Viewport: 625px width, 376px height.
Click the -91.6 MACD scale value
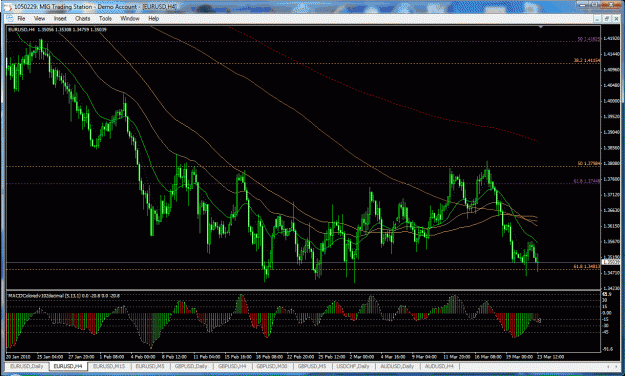pos(608,349)
